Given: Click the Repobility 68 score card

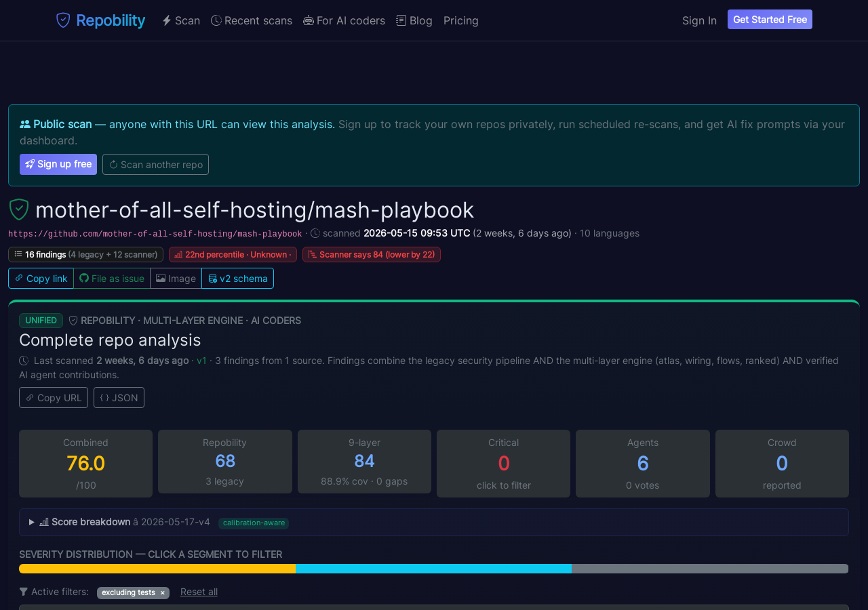Looking at the screenshot, I should coord(225,462).
